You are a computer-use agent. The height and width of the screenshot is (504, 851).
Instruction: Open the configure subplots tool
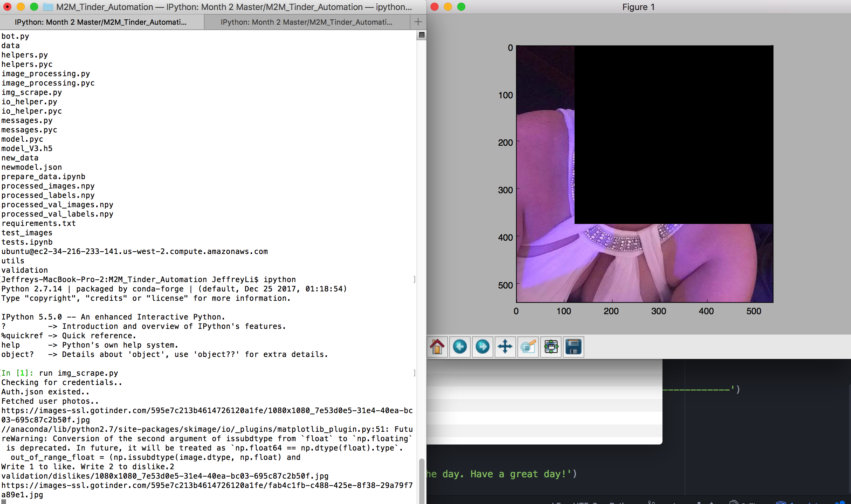pos(551,347)
